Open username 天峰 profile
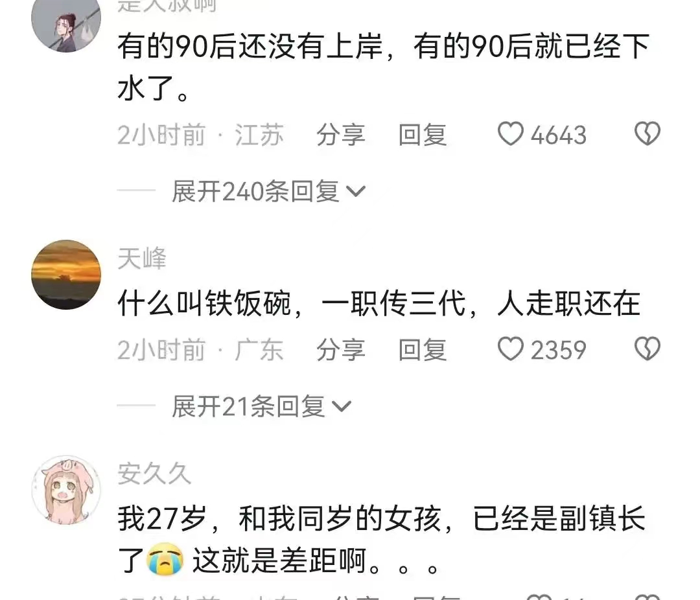700x600 pixels. coord(142,259)
